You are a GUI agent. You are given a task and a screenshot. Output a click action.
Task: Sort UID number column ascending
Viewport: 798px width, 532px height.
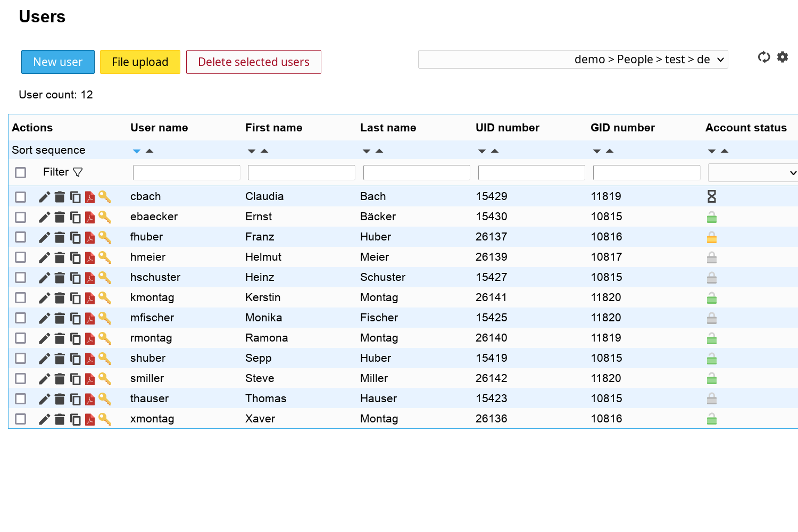(495, 151)
